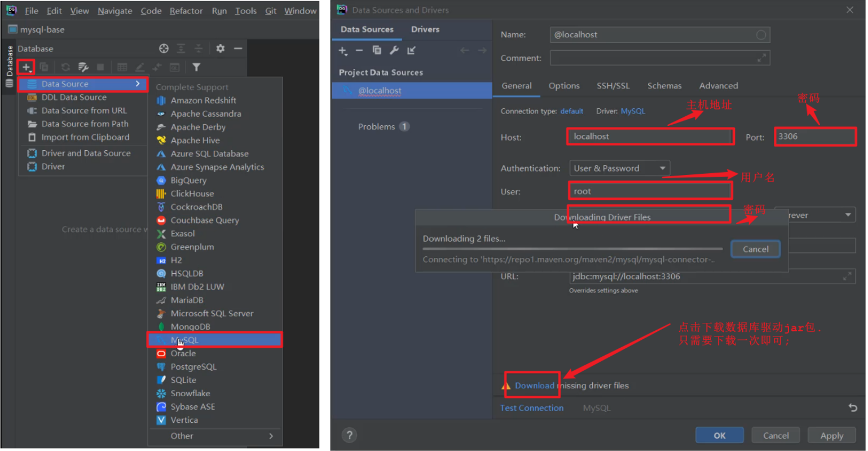
Task: Choose Data Source from URL
Action: click(x=83, y=111)
